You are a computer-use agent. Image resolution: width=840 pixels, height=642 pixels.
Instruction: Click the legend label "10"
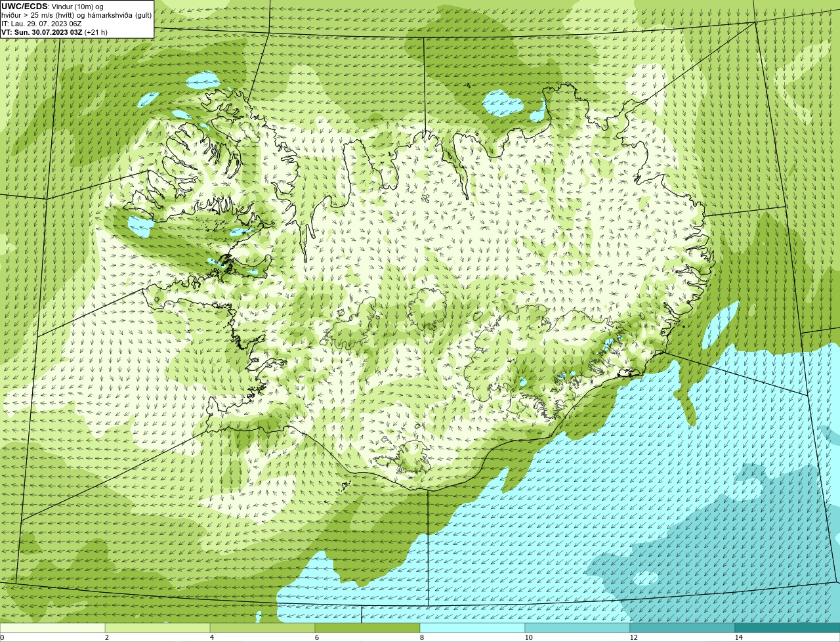[x=528, y=637]
